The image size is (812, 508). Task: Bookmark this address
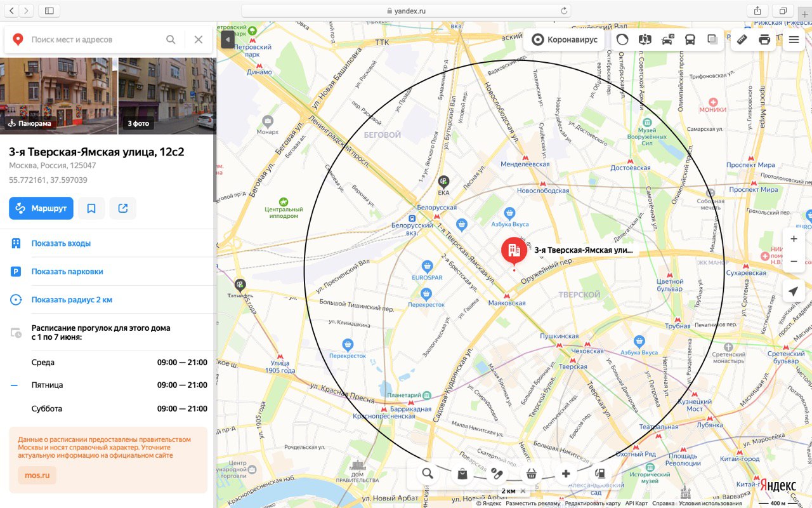pyautogui.click(x=91, y=208)
